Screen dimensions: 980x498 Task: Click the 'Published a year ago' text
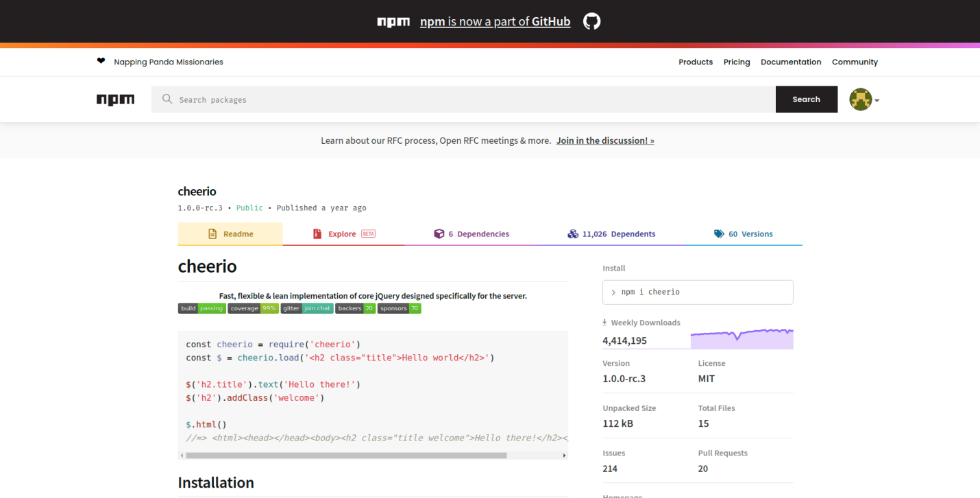click(321, 208)
